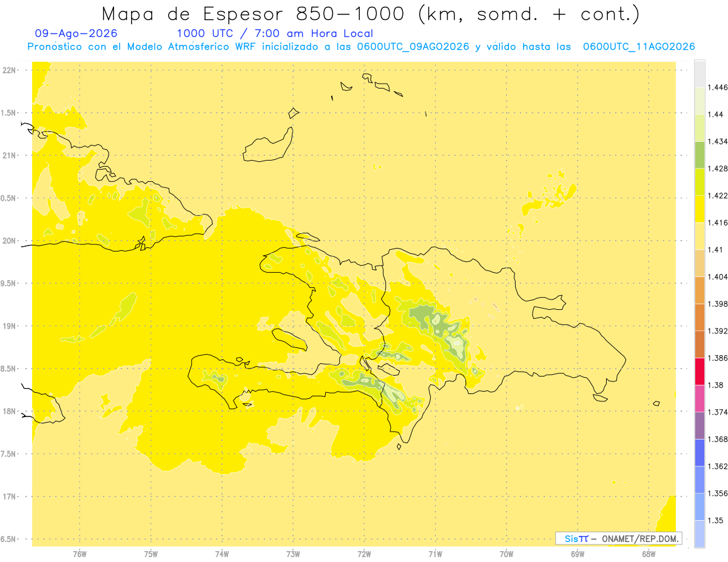
Task: Click the longitude label '72W'
Action: tap(364, 554)
